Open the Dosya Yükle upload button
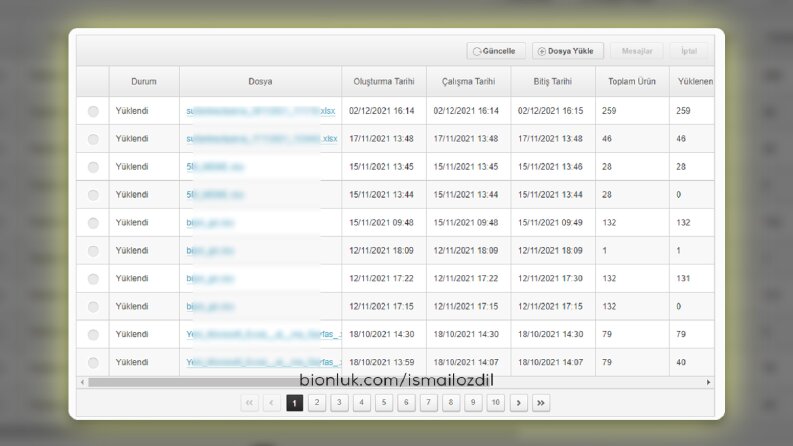The width and height of the screenshot is (793, 446). tap(567, 51)
